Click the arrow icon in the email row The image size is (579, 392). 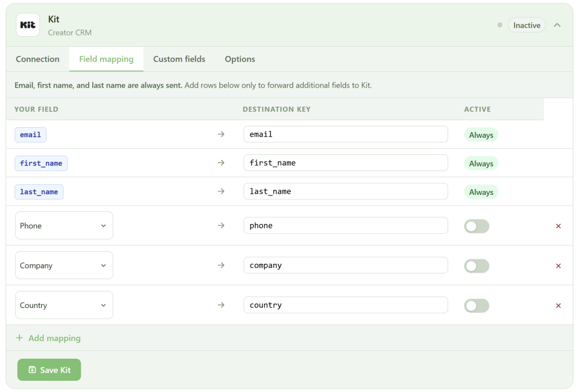pos(221,134)
